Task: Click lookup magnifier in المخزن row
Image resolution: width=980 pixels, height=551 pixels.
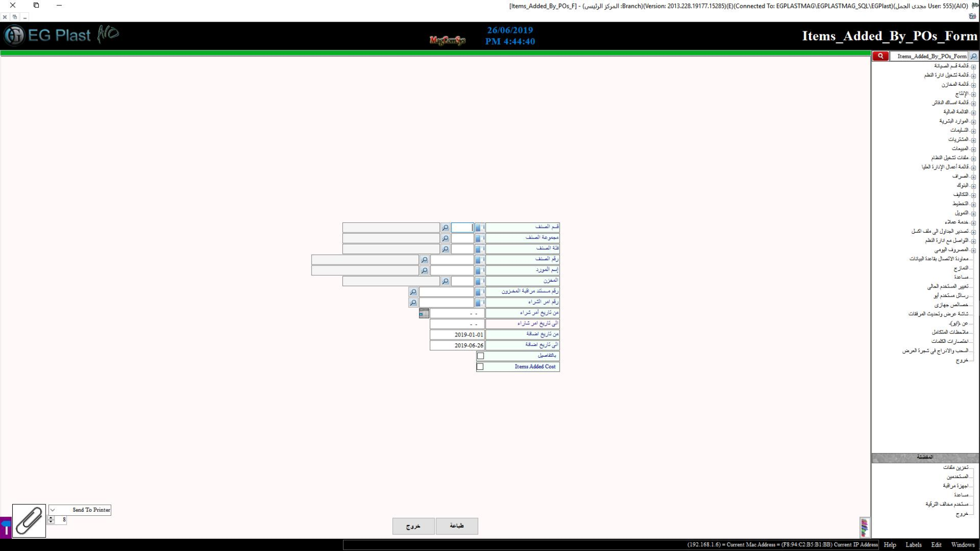Action: pyautogui.click(x=445, y=281)
